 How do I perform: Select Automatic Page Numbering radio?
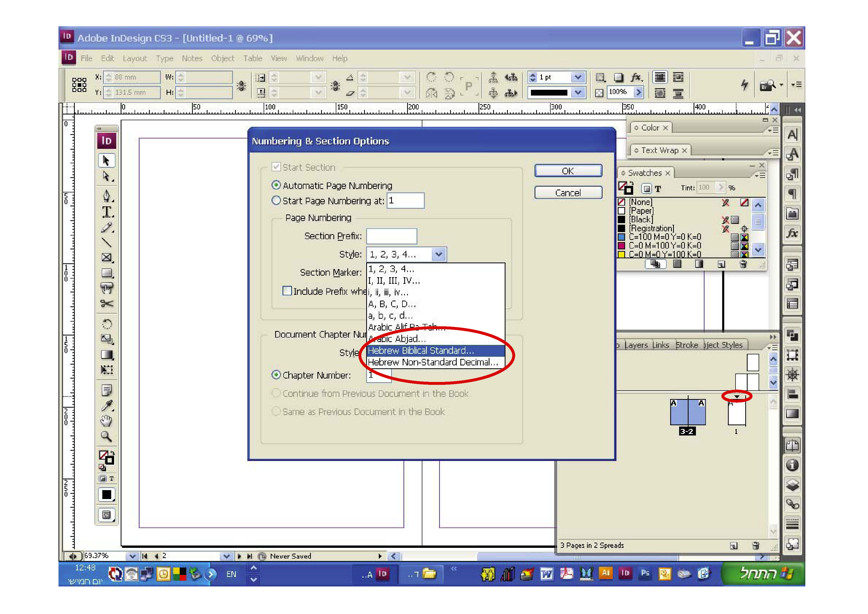click(276, 185)
